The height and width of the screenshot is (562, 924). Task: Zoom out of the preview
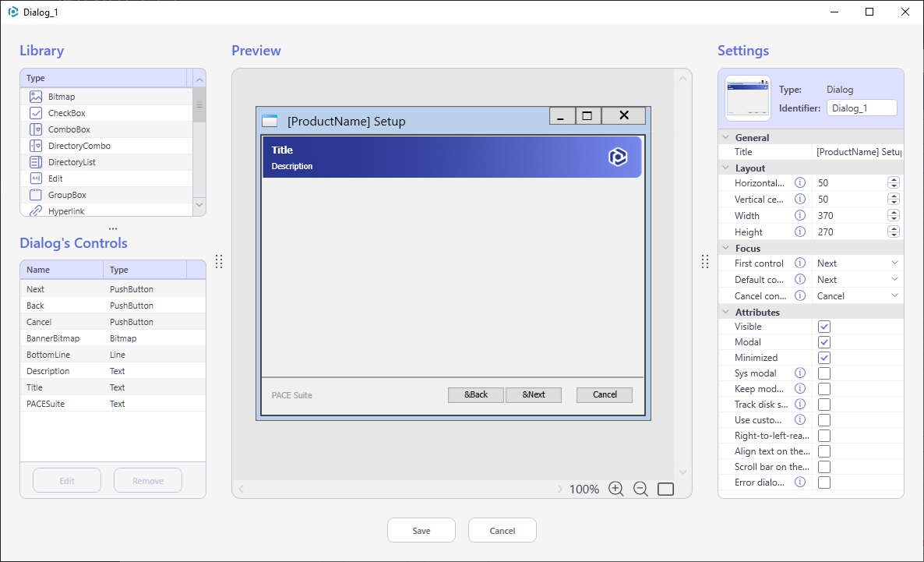click(x=640, y=489)
